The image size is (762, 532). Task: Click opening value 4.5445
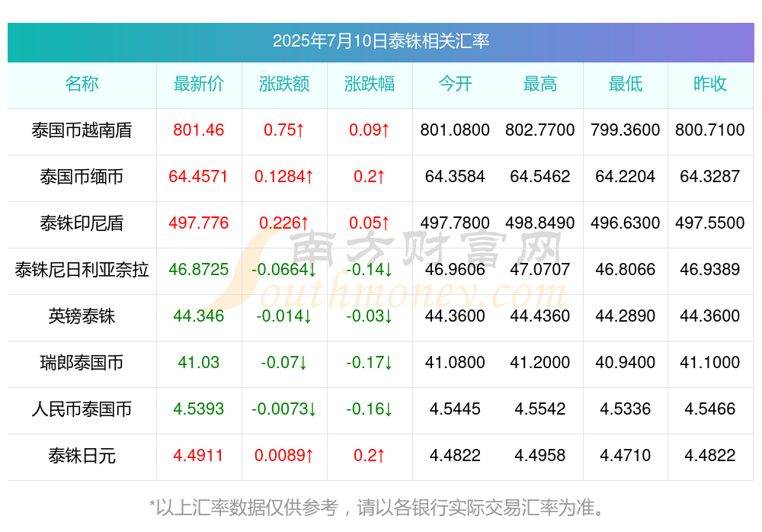[x=455, y=409]
